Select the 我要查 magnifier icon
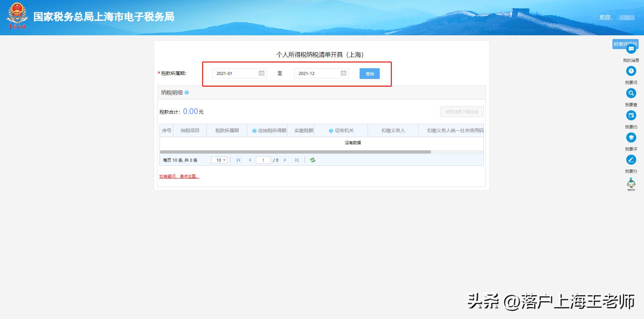 pyautogui.click(x=632, y=93)
